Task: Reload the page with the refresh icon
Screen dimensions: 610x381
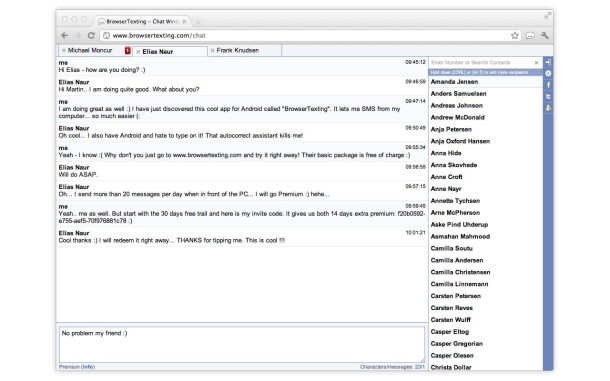Action: coord(91,35)
